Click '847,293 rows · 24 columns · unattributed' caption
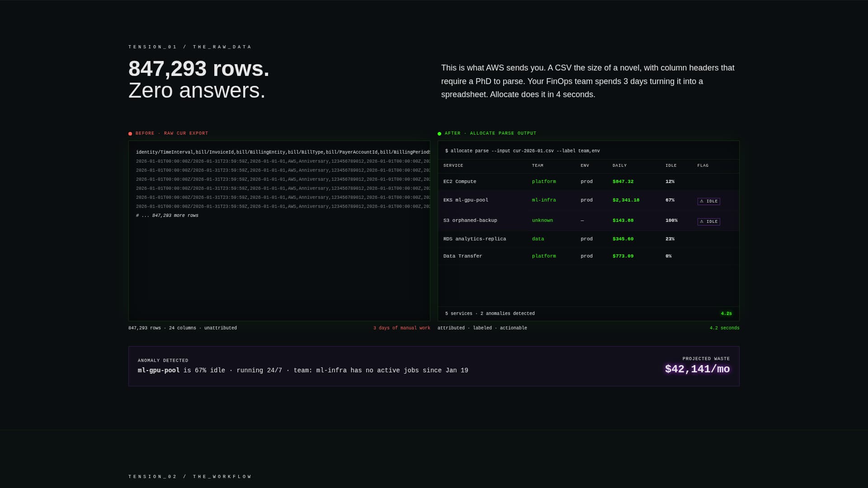Image resolution: width=868 pixels, height=488 pixels. (x=183, y=328)
